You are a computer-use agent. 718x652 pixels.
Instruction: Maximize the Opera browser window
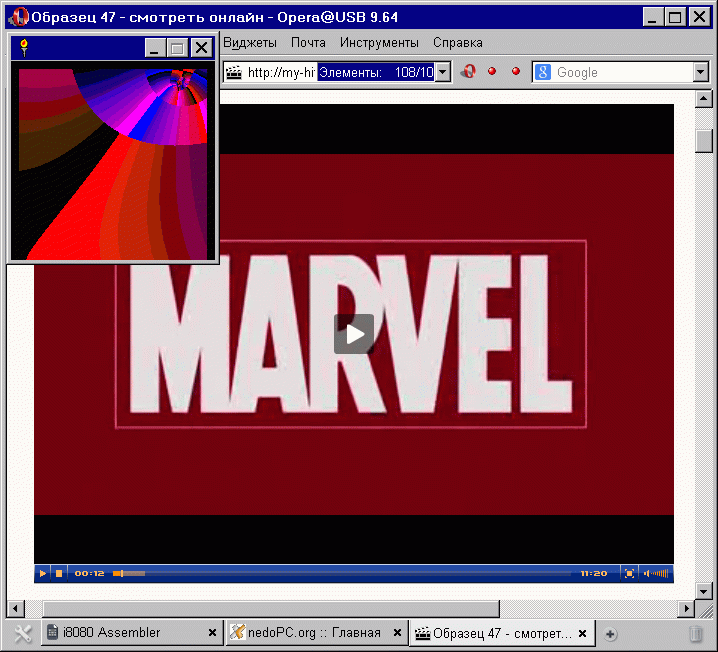(675, 17)
